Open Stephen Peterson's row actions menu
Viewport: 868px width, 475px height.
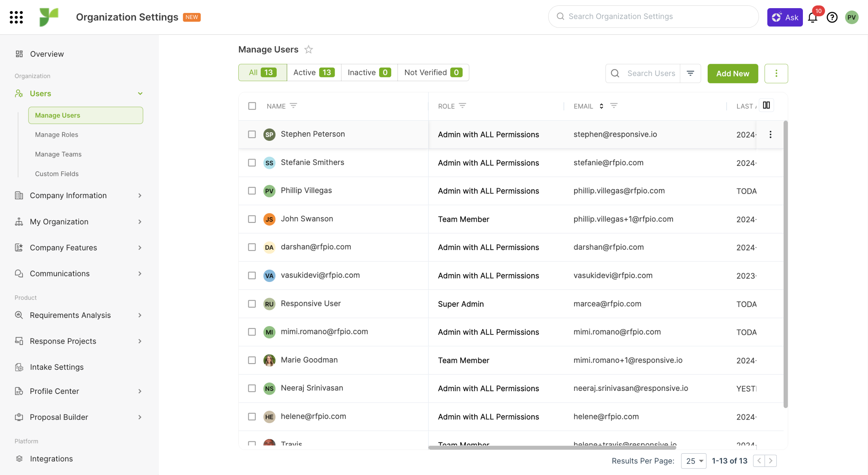770,134
